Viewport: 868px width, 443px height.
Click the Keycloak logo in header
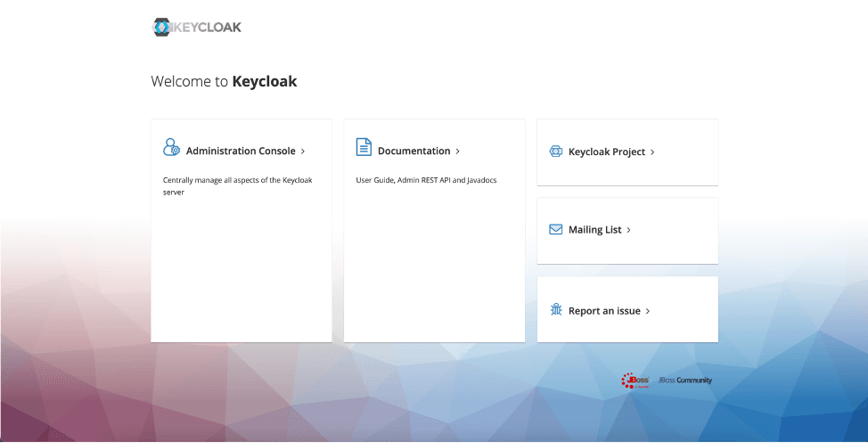click(197, 27)
